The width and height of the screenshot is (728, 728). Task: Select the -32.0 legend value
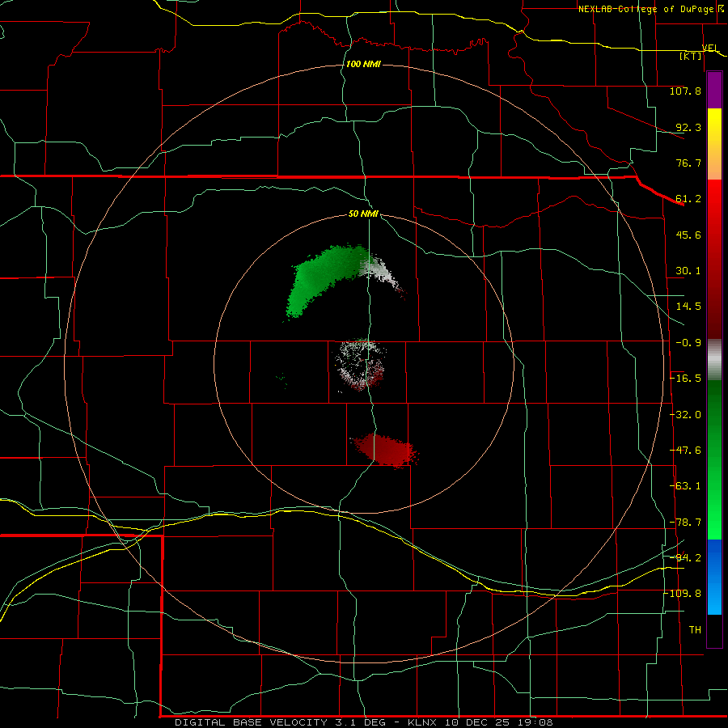click(685, 415)
